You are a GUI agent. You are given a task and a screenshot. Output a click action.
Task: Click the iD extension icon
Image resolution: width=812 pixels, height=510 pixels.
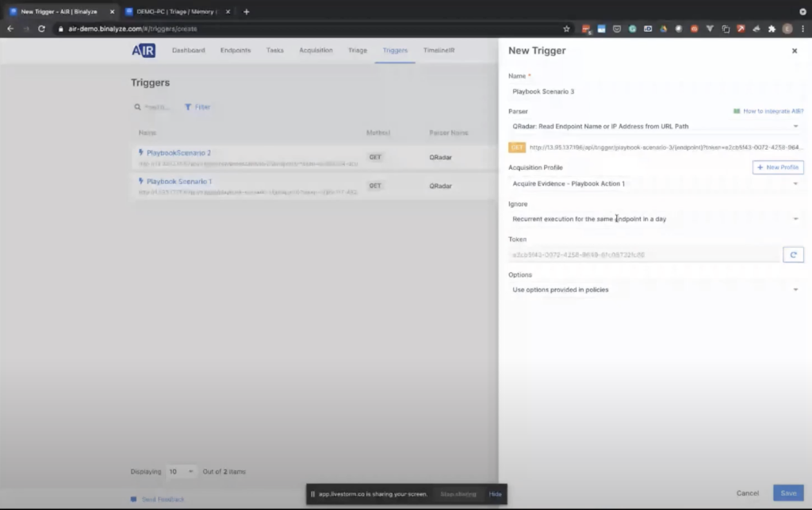pos(648,29)
